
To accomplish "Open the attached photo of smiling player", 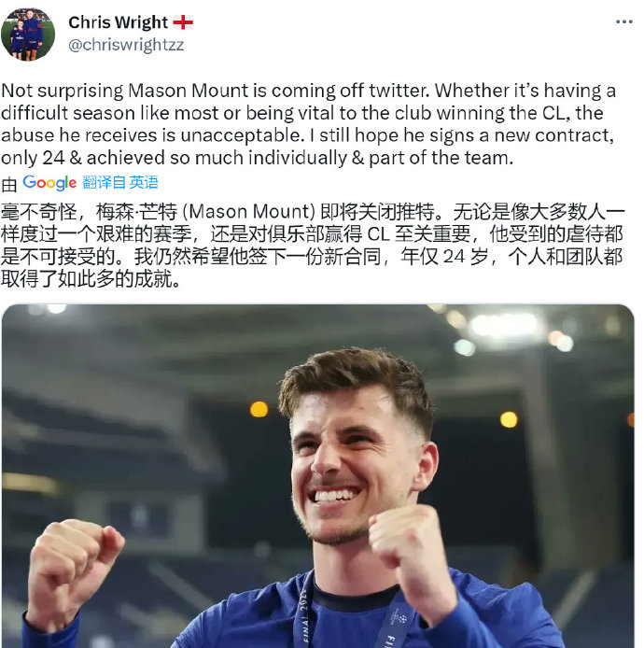I will tap(318, 476).
